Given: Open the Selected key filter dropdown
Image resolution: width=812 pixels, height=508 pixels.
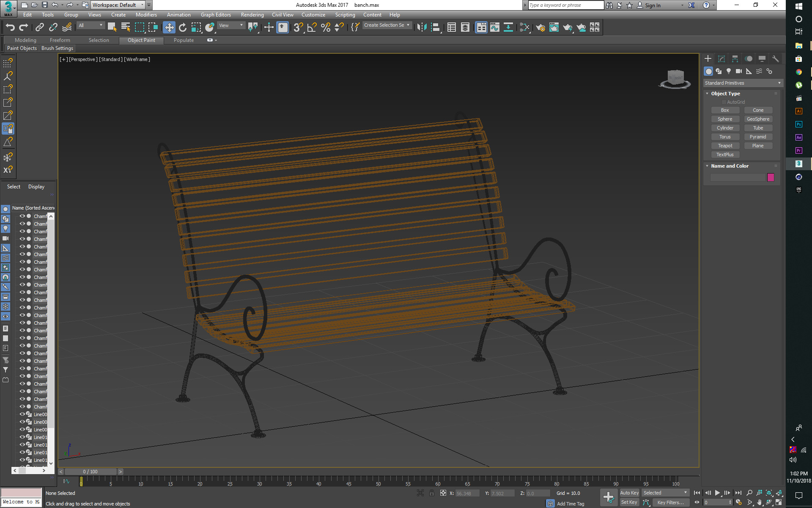Looking at the screenshot, I should coord(665,493).
